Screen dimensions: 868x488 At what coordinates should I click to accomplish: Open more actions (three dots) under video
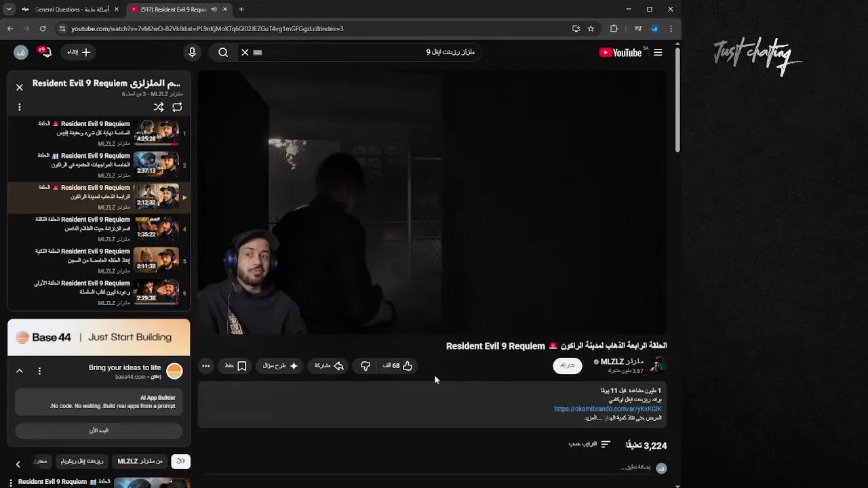click(206, 366)
